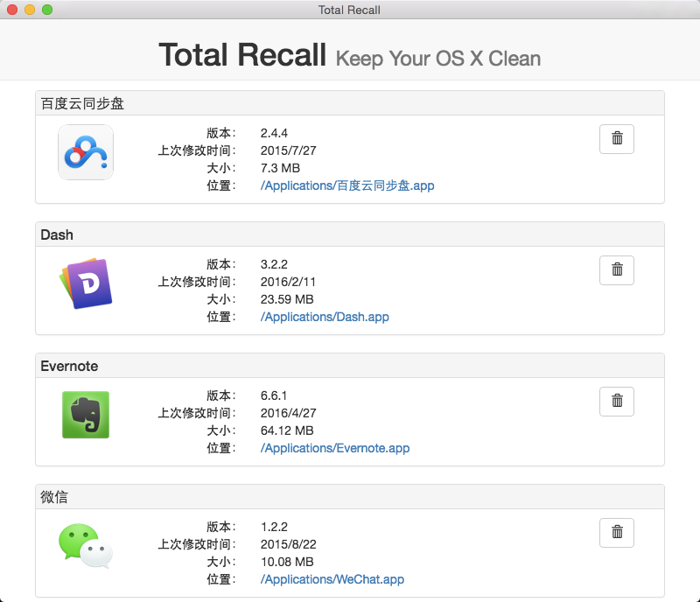The width and height of the screenshot is (700, 602).
Task: Click the 百度云同步盘 cloud app icon
Action: 86,152
